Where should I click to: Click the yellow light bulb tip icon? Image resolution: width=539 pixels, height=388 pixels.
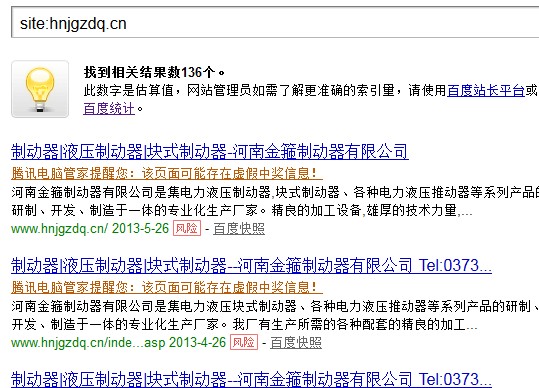click(40, 89)
